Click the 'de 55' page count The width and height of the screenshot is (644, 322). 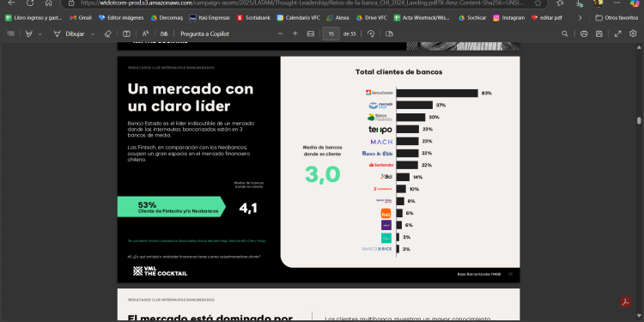pyautogui.click(x=349, y=33)
